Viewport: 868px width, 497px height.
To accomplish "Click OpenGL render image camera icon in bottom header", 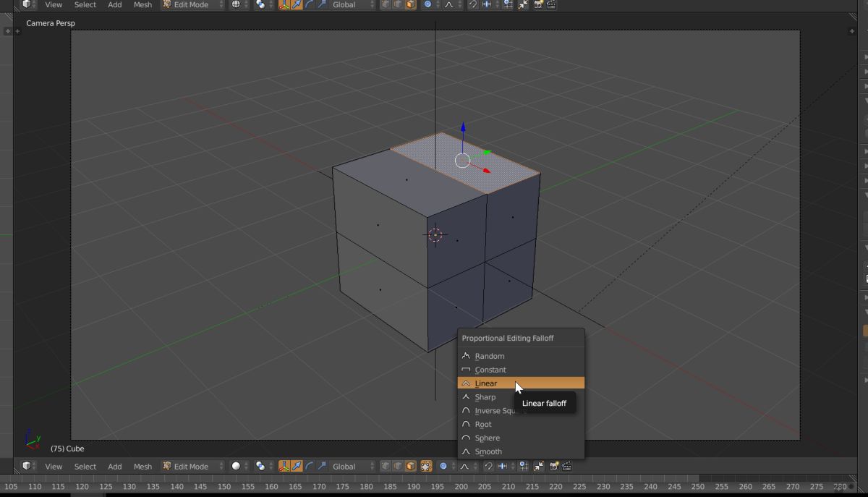I will [x=554, y=467].
